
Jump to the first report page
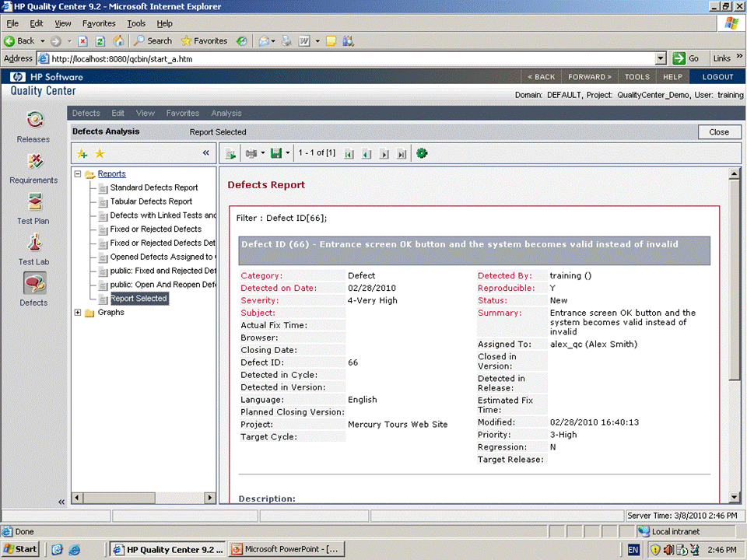tap(349, 154)
